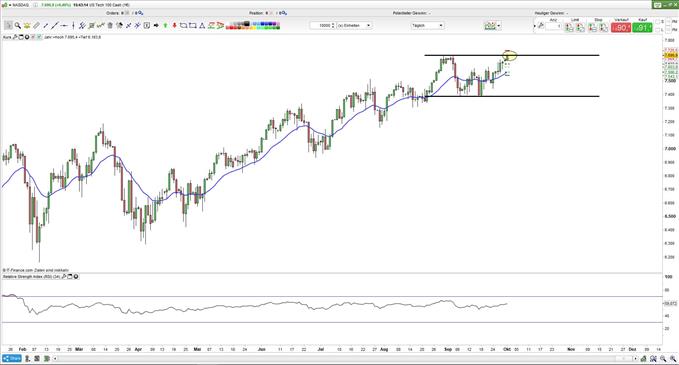Image resolution: width=679 pixels, height=365 pixels.
Task: Select the rectangle drawing tool
Action: click(x=193, y=26)
